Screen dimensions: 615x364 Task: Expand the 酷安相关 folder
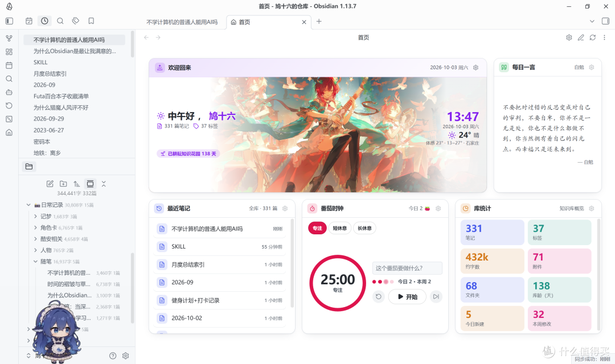36,239
